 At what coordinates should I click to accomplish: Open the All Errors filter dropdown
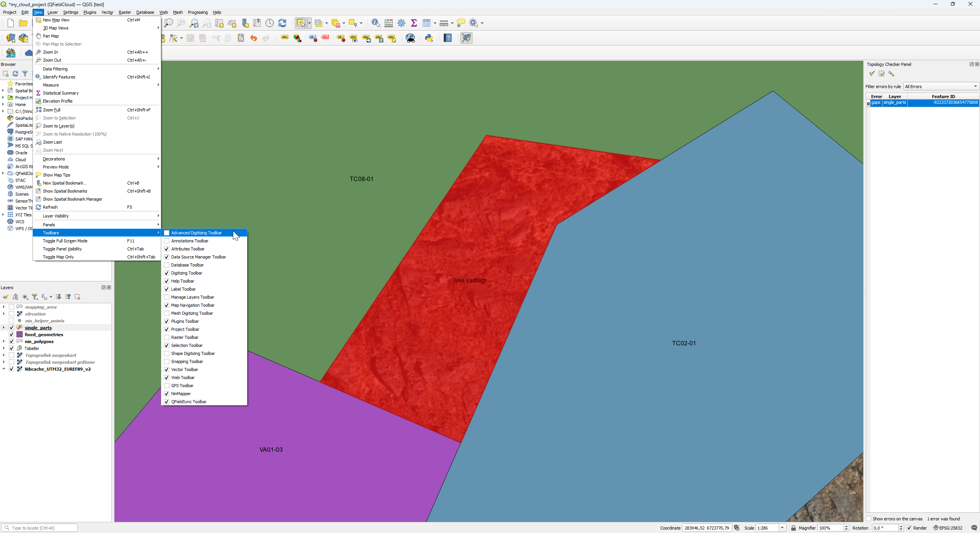[x=941, y=87]
